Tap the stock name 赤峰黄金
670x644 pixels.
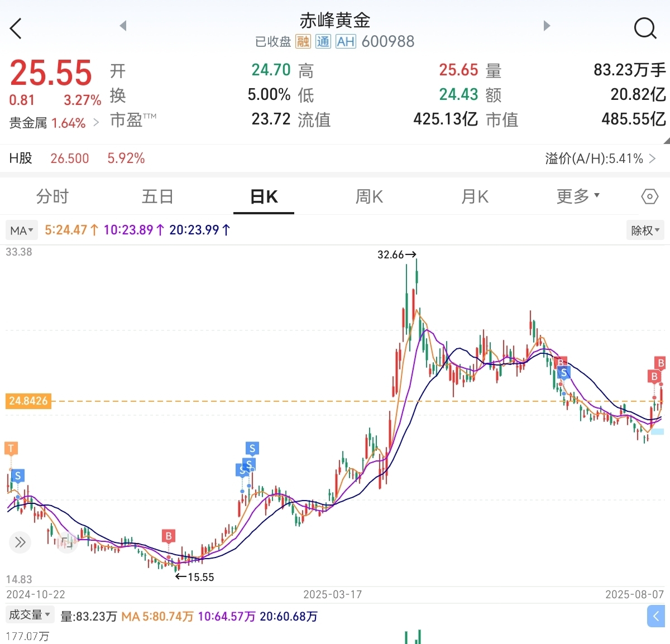[x=335, y=20]
